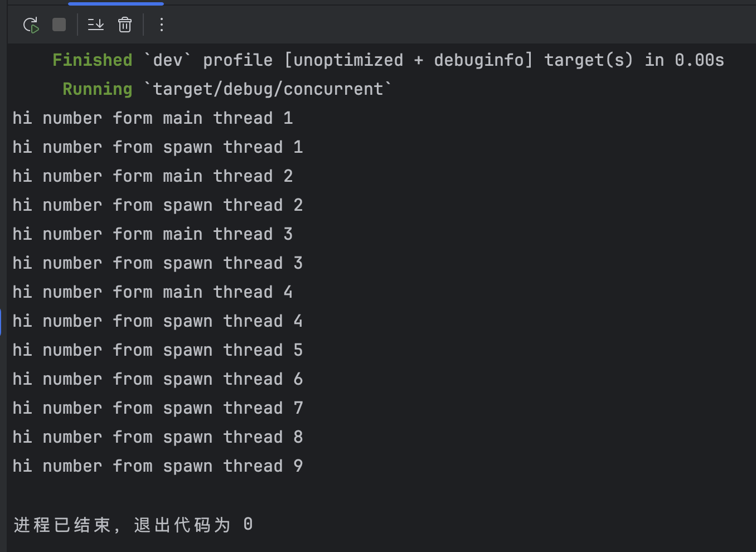Click the "[unoptimized + debuginfo]" text
Viewport: 756px width, 552px height.
(408, 60)
